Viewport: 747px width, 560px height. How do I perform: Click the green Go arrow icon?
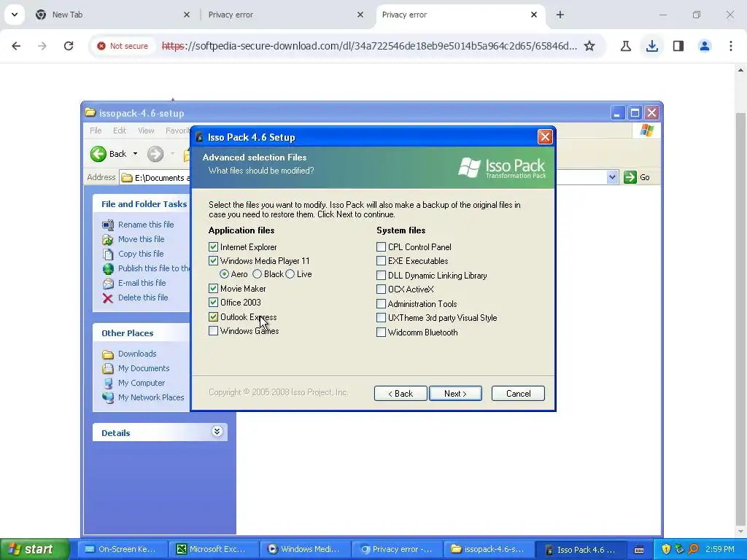click(x=630, y=177)
